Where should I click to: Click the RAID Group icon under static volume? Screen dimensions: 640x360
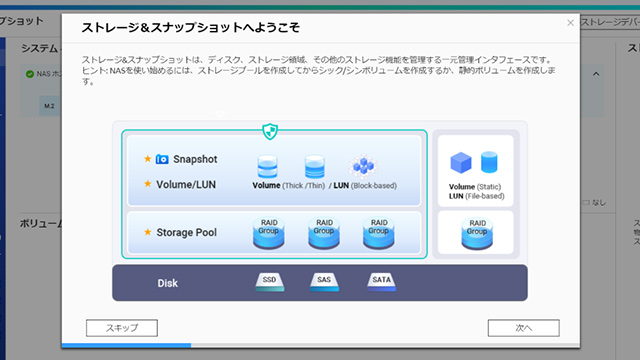point(477,234)
